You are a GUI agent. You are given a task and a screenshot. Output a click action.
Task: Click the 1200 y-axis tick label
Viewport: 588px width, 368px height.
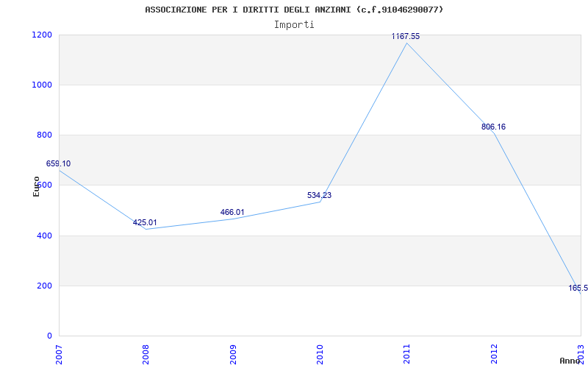(42, 35)
